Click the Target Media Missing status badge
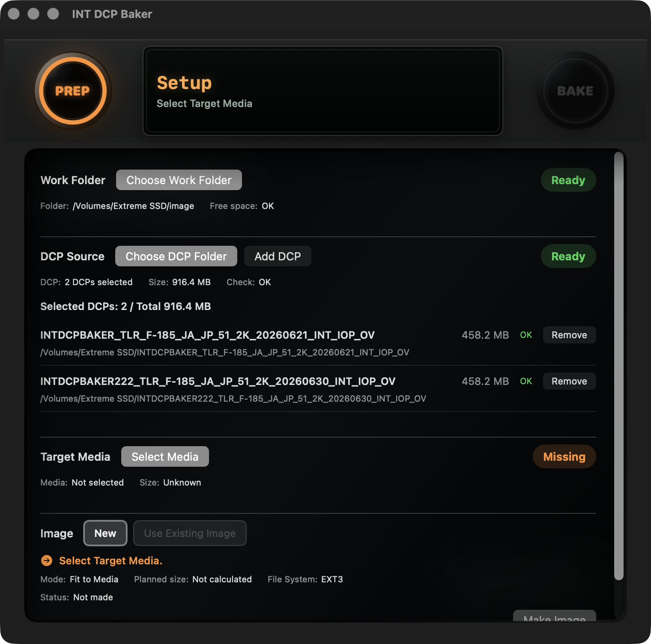The height and width of the screenshot is (644, 651). pos(564,456)
